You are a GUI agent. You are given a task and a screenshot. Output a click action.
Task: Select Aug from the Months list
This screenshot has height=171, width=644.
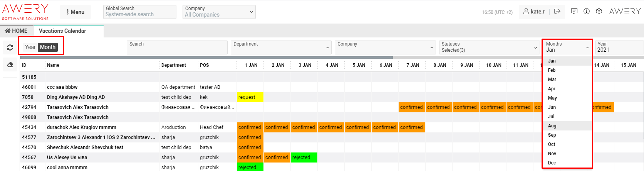coord(552,126)
